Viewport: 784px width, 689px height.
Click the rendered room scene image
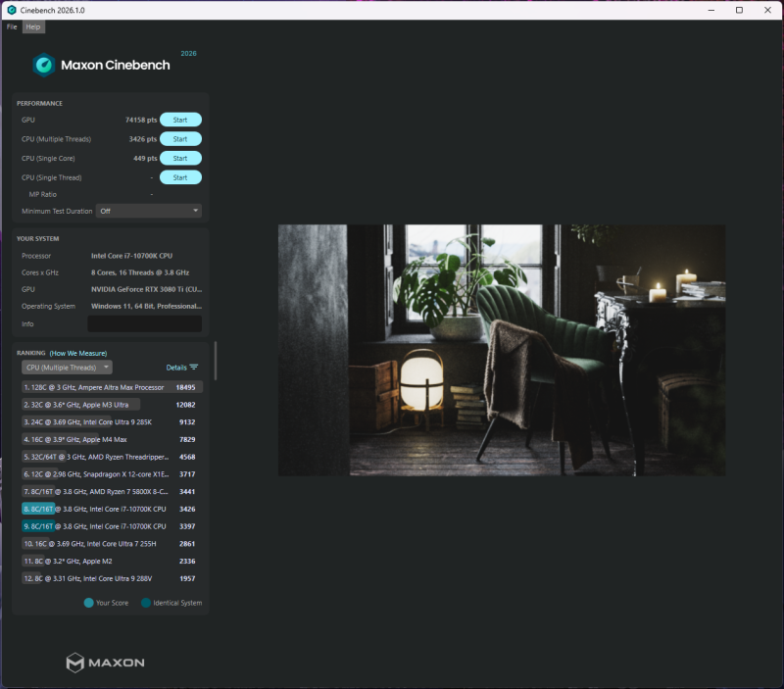[502, 350]
